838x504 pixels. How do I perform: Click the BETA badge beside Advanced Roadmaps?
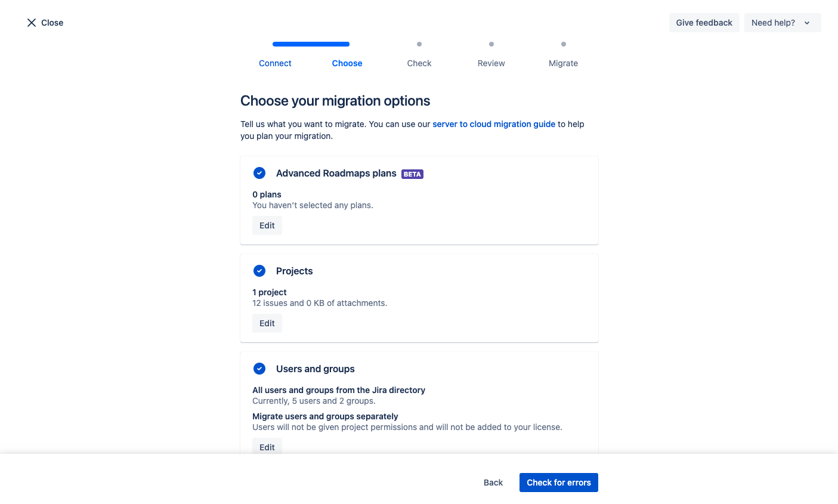coord(412,174)
